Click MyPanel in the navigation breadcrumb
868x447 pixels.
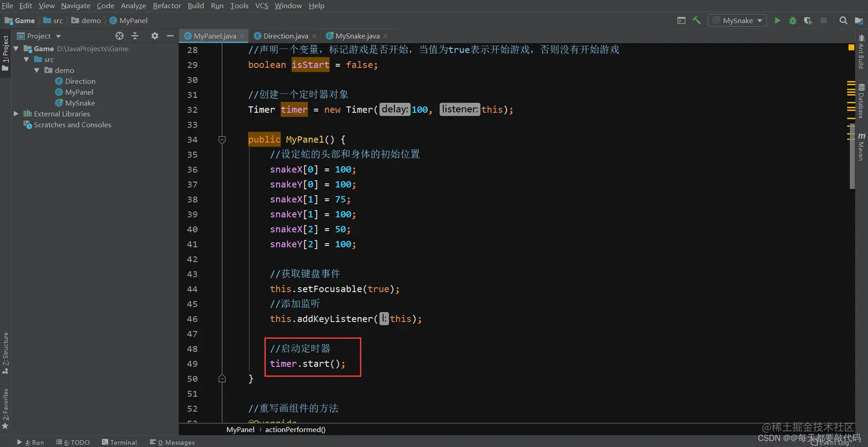[x=129, y=21]
